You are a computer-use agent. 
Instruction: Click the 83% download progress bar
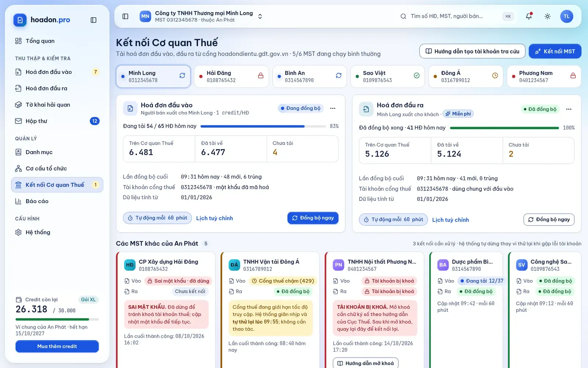pos(263,126)
